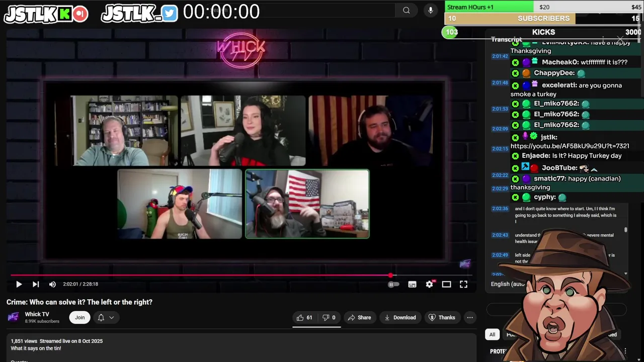Join the Whick TV channel membership
Screen dimensions: 644x362
[x=80, y=317]
